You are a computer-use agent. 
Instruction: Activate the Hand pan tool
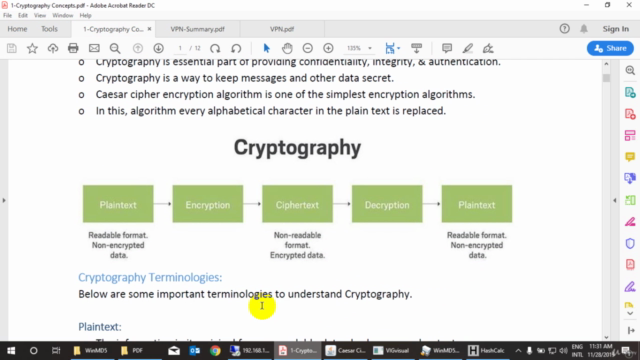[x=287, y=49]
